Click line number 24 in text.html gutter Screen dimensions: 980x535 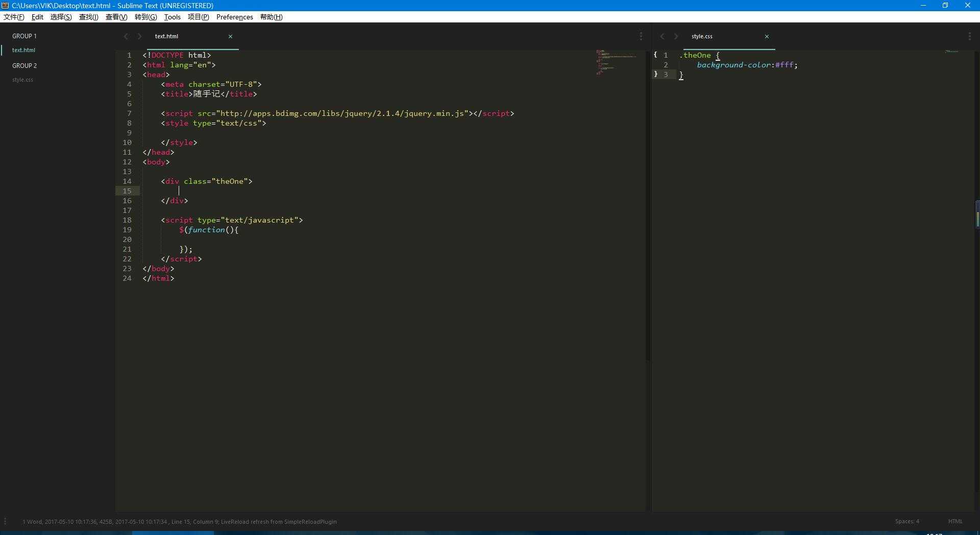127,278
